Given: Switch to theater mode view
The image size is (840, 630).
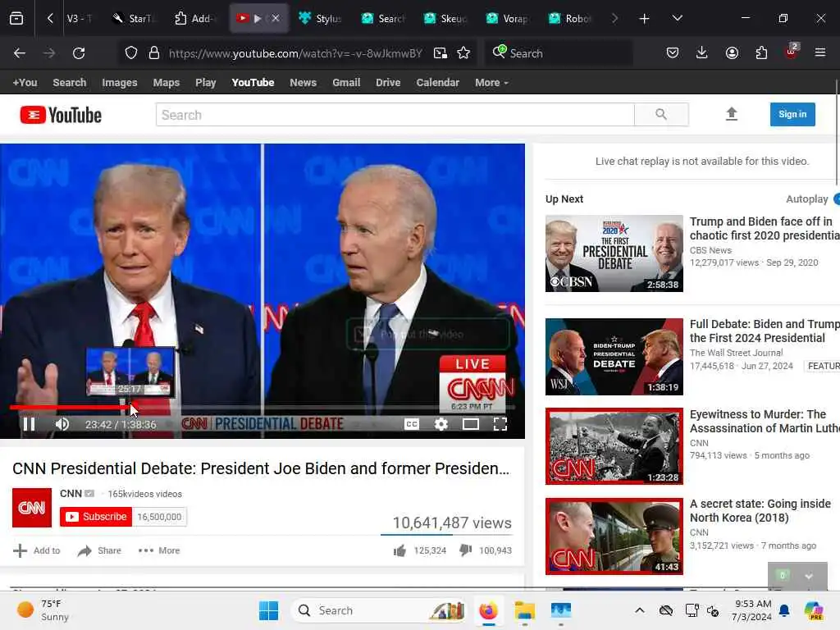Looking at the screenshot, I should pyautogui.click(x=470, y=424).
